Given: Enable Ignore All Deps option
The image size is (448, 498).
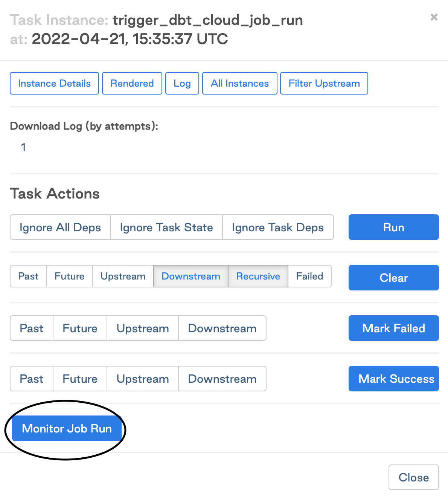Looking at the screenshot, I should coord(60,227).
